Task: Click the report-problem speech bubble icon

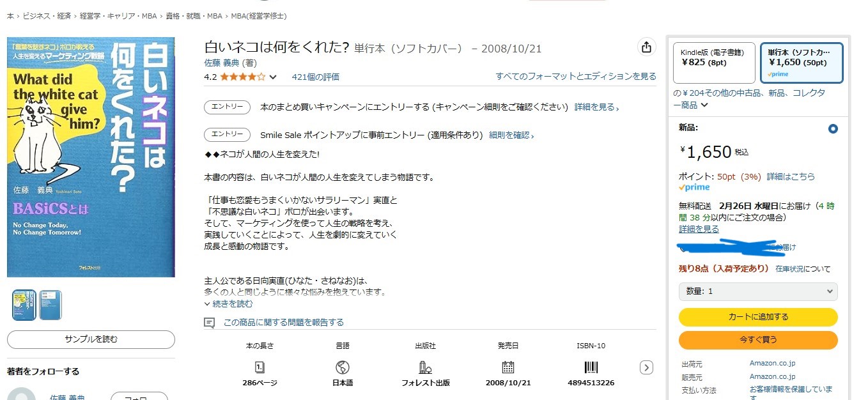Action: point(209,323)
